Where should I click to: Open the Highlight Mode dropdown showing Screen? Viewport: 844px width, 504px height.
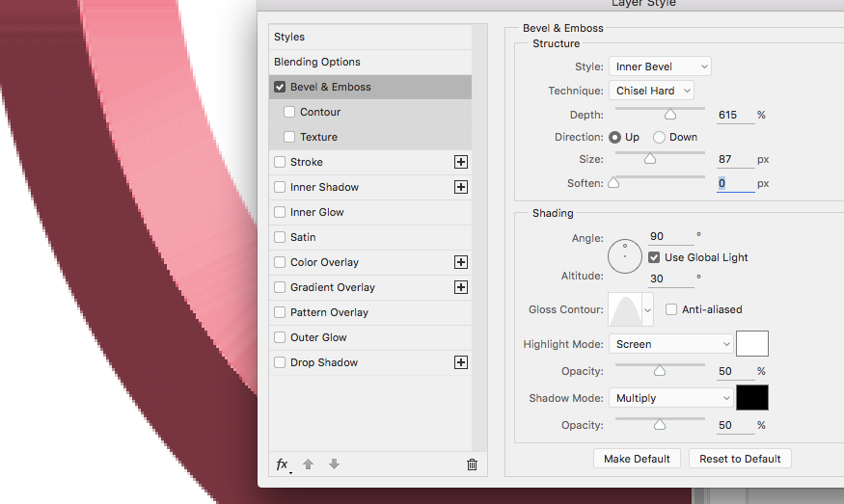pos(671,344)
